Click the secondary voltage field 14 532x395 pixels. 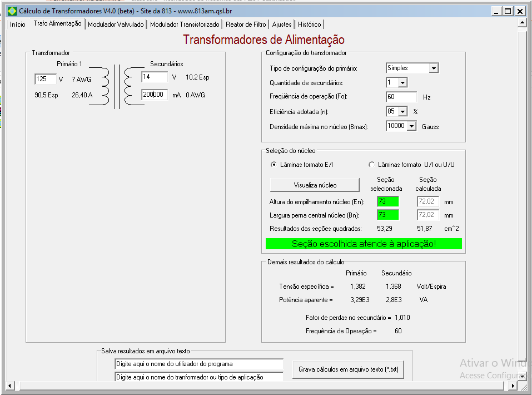coord(155,77)
